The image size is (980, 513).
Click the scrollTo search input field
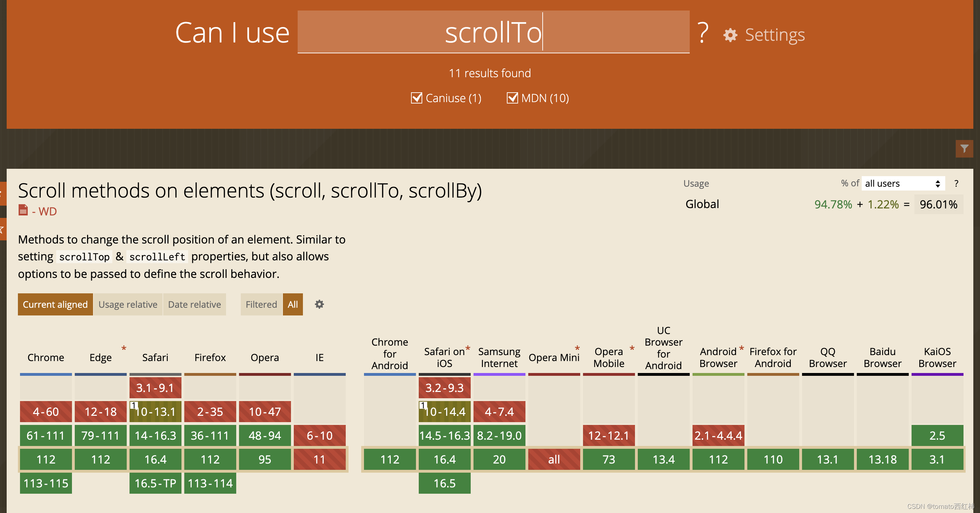click(x=493, y=32)
